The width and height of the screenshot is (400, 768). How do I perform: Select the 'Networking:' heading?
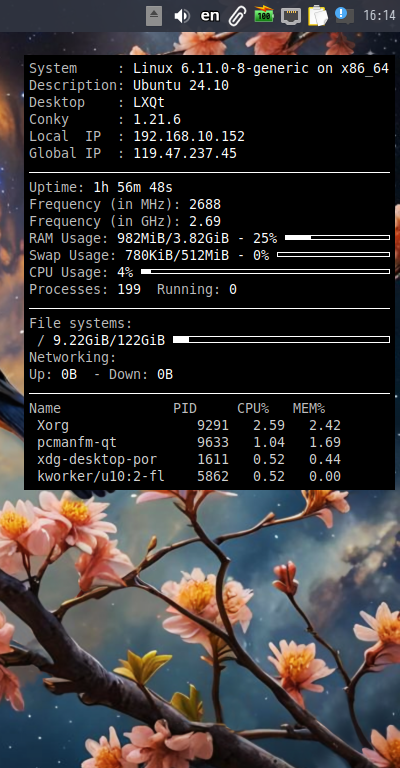(73, 358)
